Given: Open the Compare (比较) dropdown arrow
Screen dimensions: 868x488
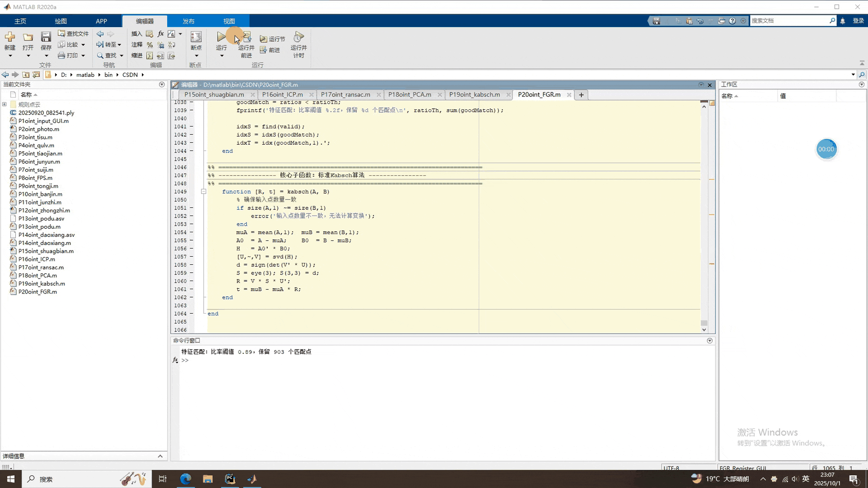Looking at the screenshot, I should pyautogui.click(x=83, y=45).
